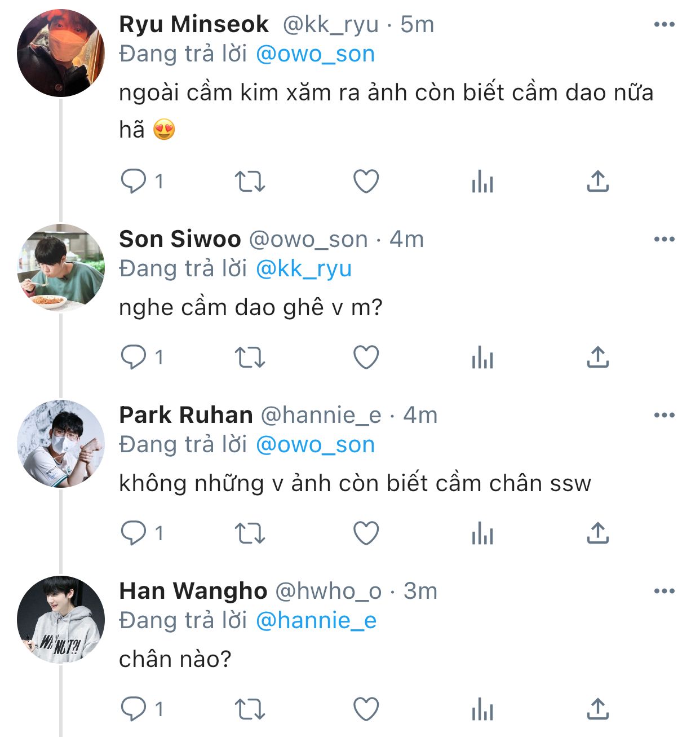
Task: Reply to Park Ruhan's tweet
Action: tap(134, 533)
